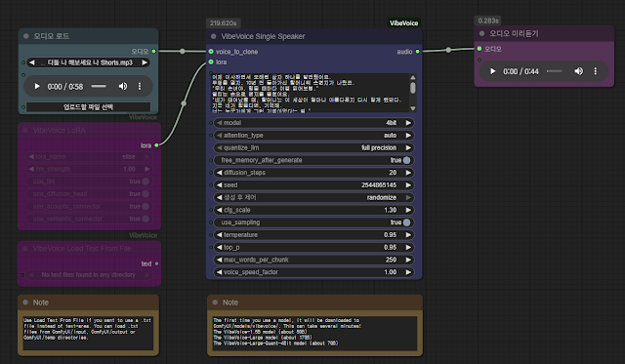The height and width of the screenshot is (364, 625).
Task: Increase temperature with right arrow
Action: (408, 235)
